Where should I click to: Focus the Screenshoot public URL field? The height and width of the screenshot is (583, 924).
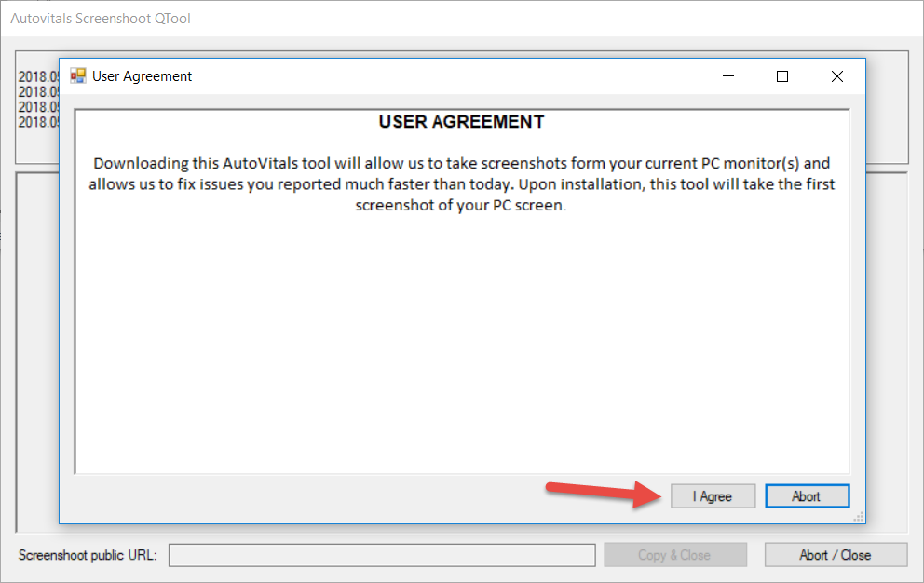click(382, 555)
